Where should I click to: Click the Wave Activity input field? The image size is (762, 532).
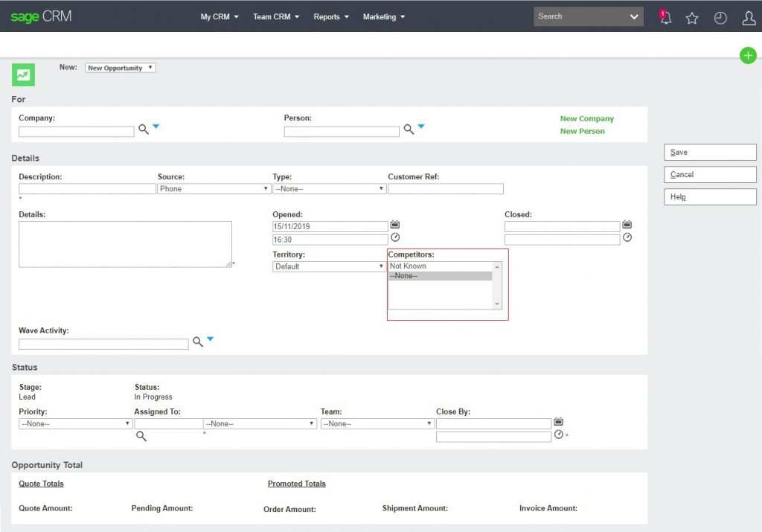(x=103, y=344)
